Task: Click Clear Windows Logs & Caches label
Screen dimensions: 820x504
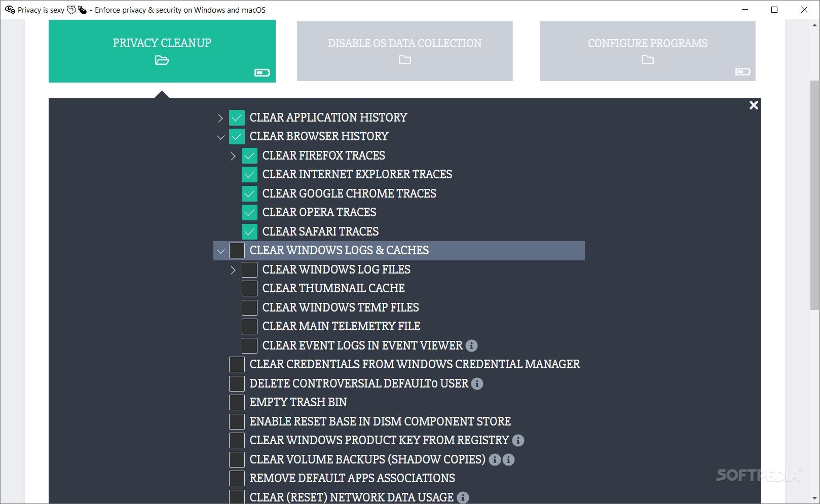Action: [x=339, y=250]
